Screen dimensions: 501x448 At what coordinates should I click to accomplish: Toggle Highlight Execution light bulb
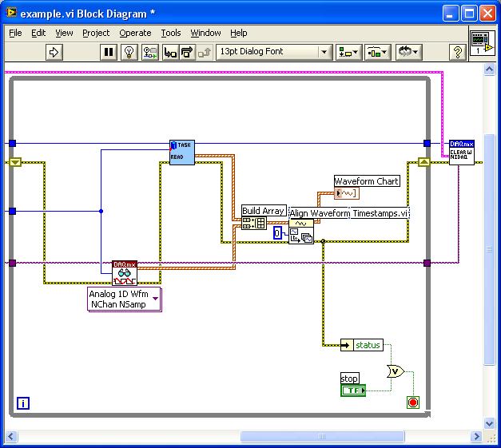(x=129, y=52)
